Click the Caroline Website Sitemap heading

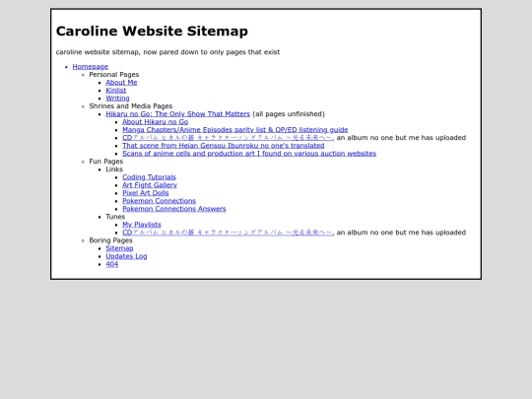coord(152,31)
